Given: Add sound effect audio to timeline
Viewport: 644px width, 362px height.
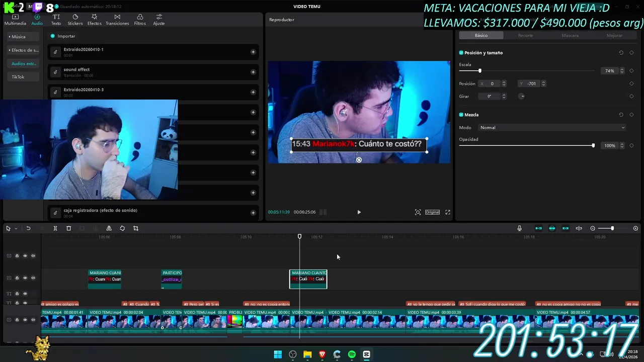Looking at the screenshot, I should pyautogui.click(x=253, y=72).
